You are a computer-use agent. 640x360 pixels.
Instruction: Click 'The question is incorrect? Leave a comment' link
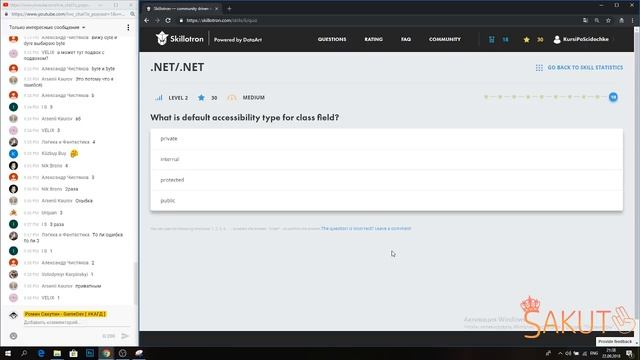(366, 229)
